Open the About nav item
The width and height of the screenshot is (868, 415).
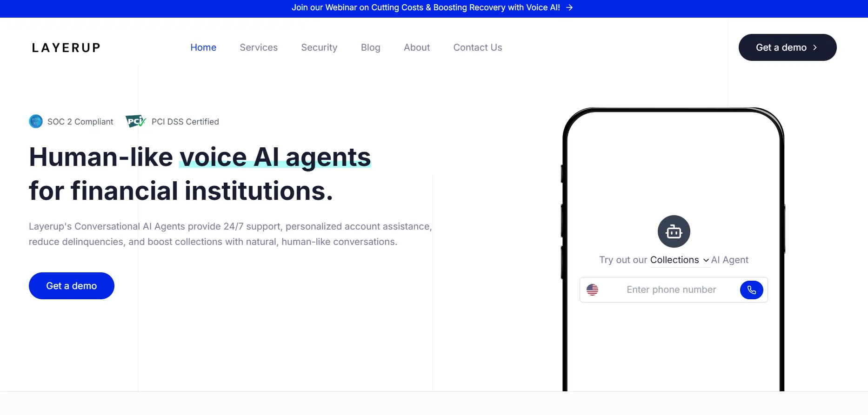(x=417, y=47)
